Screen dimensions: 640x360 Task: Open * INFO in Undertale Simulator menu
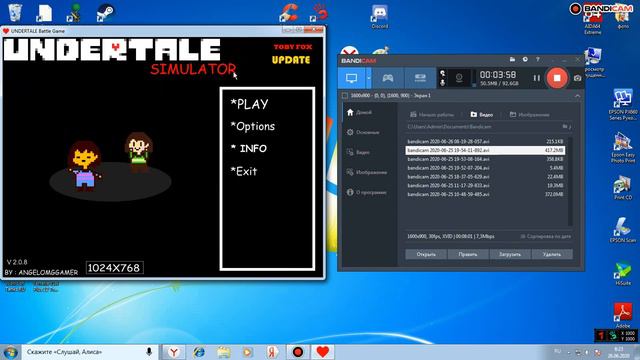tap(249, 149)
